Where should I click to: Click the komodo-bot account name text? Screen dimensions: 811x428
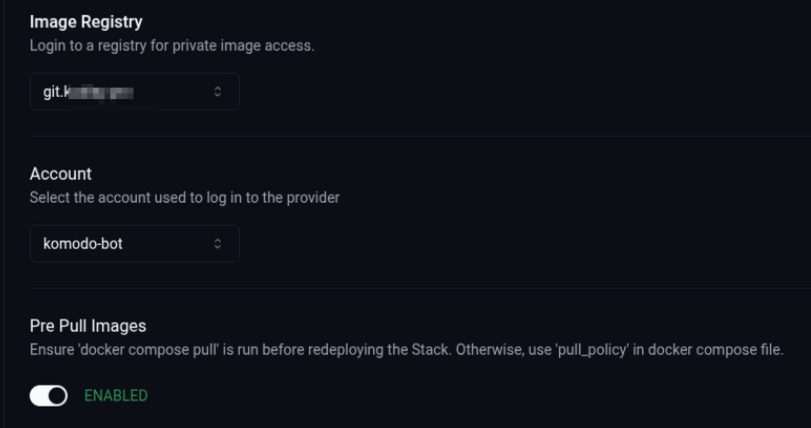coord(83,243)
